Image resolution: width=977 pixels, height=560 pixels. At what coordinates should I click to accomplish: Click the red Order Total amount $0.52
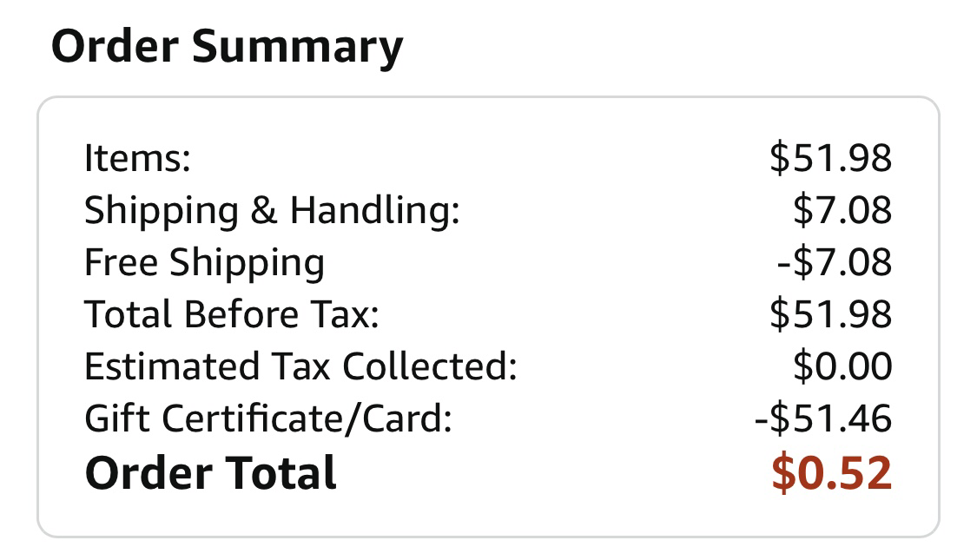point(831,473)
